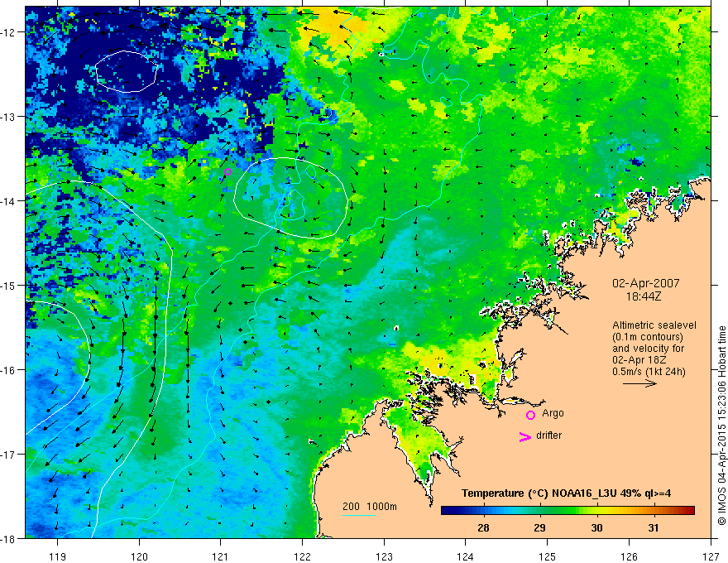The image size is (728, 563).
Task: Click the magenta Argo legend circle
Action: [x=530, y=415]
